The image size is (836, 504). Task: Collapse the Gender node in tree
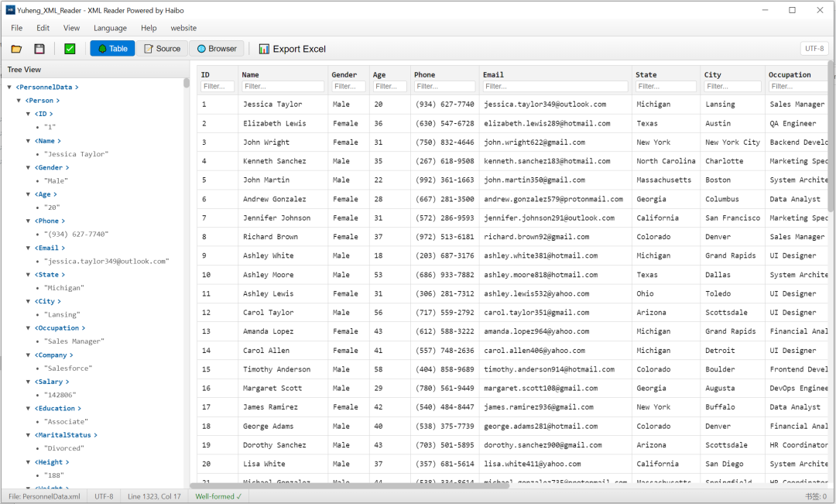pyautogui.click(x=29, y=167)
